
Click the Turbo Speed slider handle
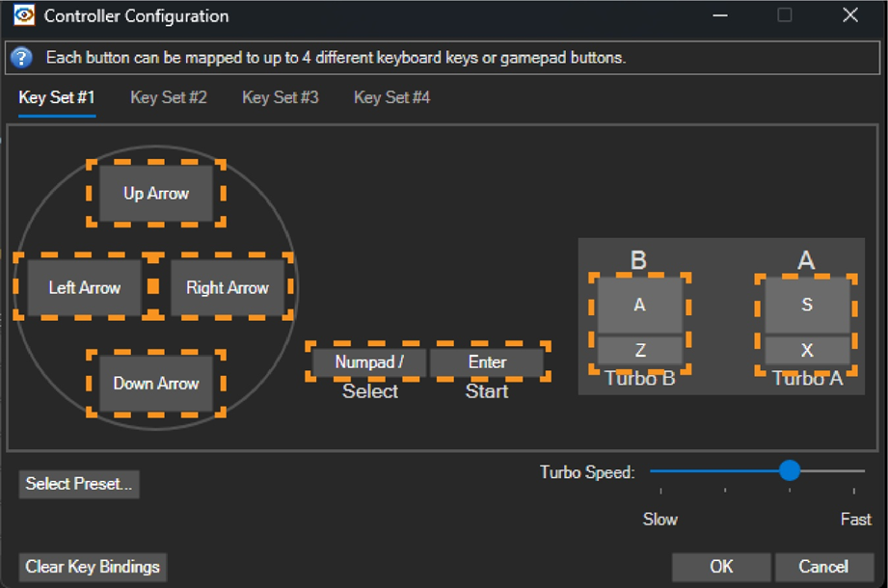pos(790,470)
